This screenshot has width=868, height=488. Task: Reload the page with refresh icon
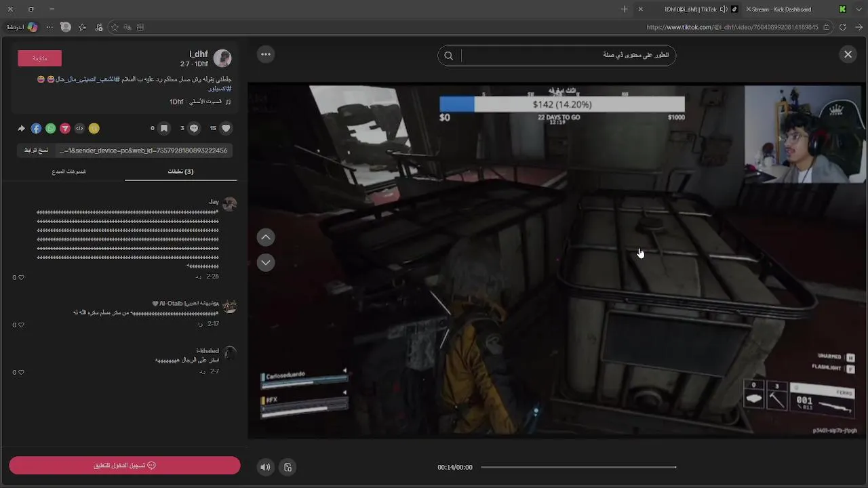843,27
